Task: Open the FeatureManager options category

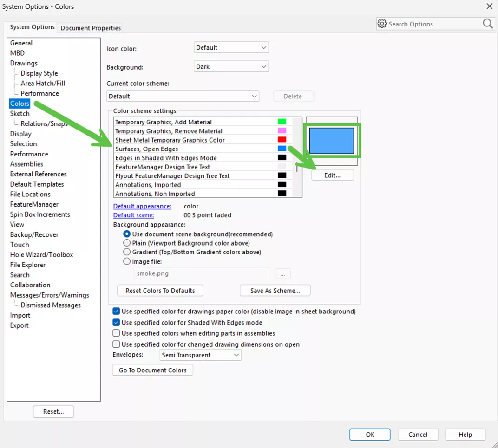Action: click(34, 204)
